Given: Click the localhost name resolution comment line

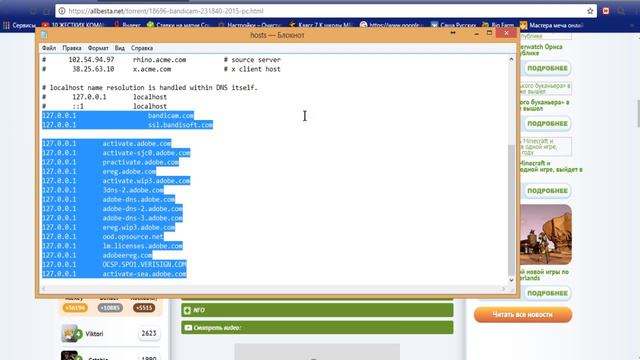Looking at the screenshot, I should coord(150,88).
